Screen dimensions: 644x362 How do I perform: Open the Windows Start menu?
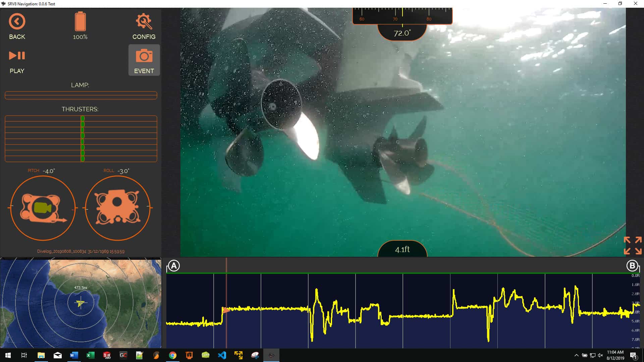pyautogui.click(x=8, y=355)
